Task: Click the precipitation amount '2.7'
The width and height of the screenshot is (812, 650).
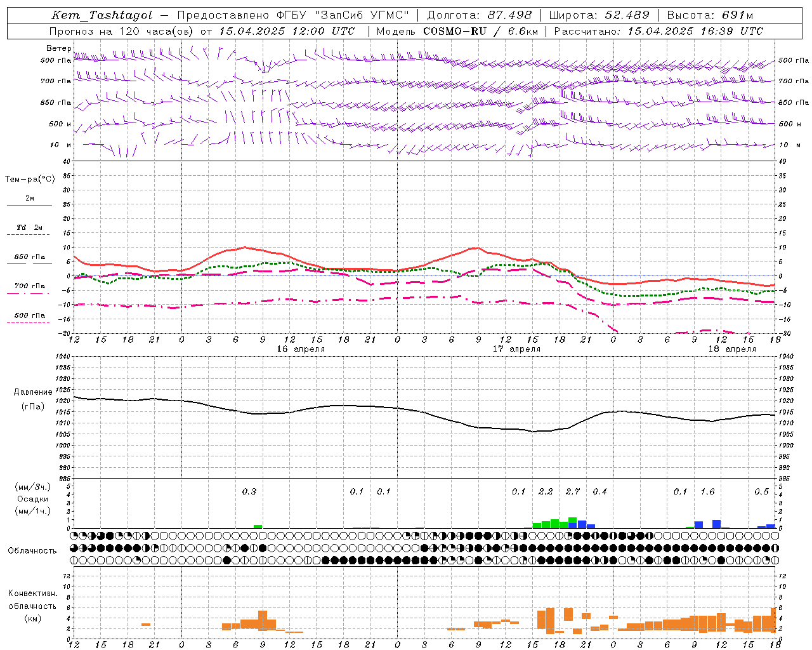Action: coord(573,492)
